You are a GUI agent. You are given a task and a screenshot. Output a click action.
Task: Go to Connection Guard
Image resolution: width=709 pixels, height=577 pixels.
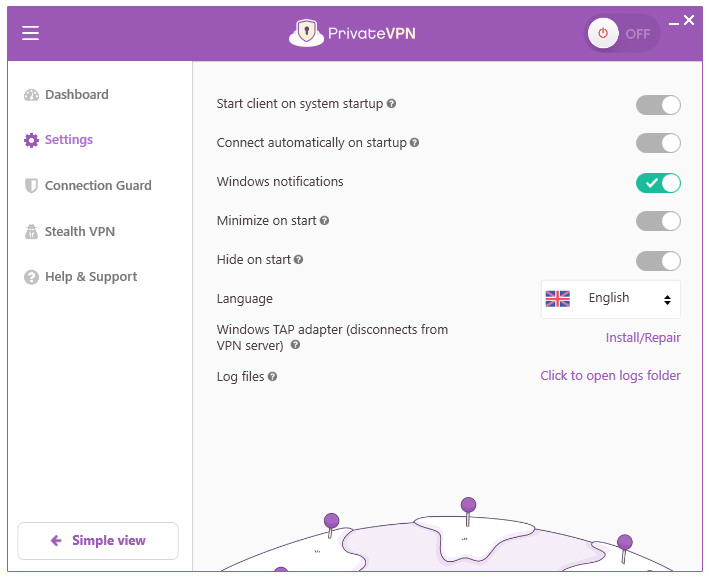click(x=97, y=186)
